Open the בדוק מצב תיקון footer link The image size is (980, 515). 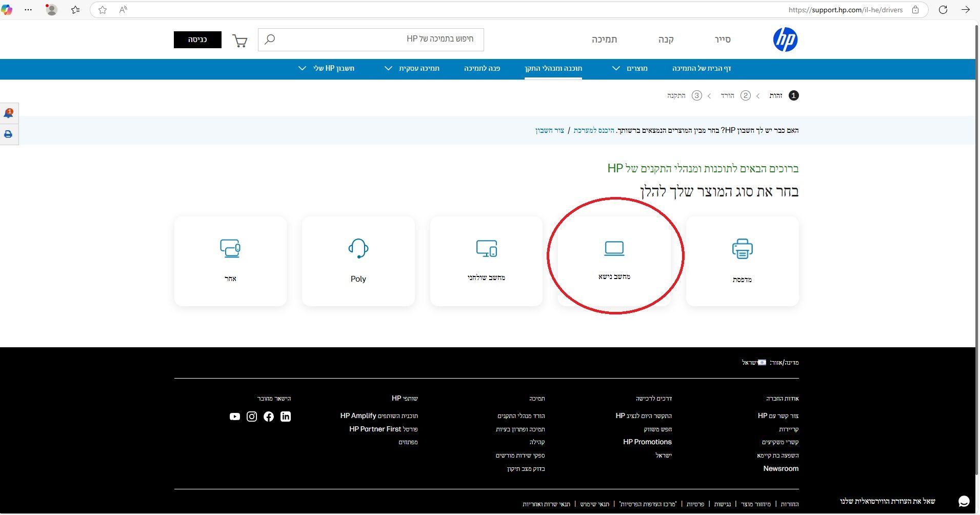526,469
